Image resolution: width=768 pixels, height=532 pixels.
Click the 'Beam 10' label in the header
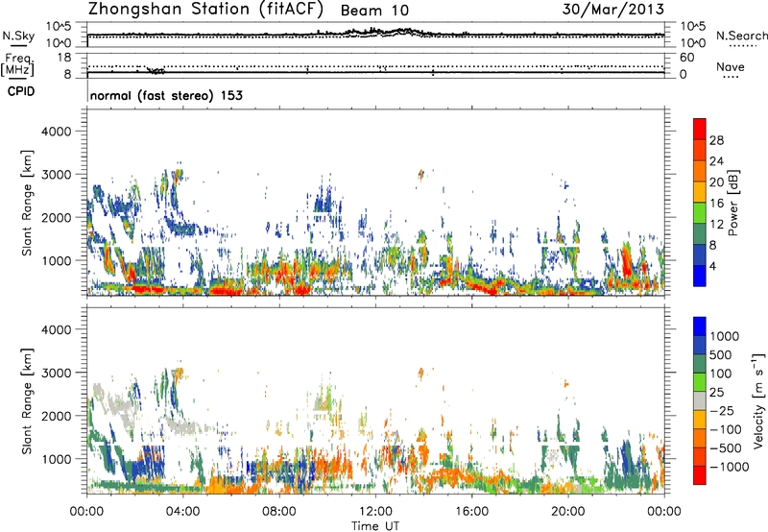pos(374,11)
